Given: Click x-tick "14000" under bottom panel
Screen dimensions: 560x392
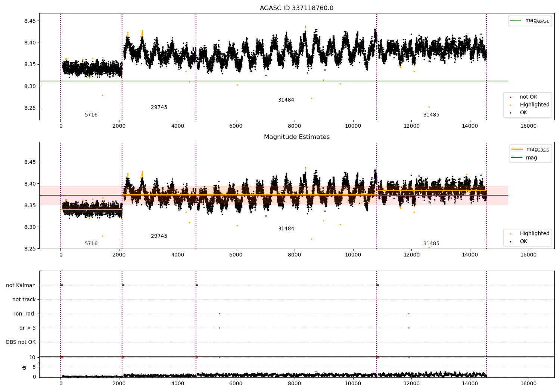Looking at the screenshot, I should [470, 383].
